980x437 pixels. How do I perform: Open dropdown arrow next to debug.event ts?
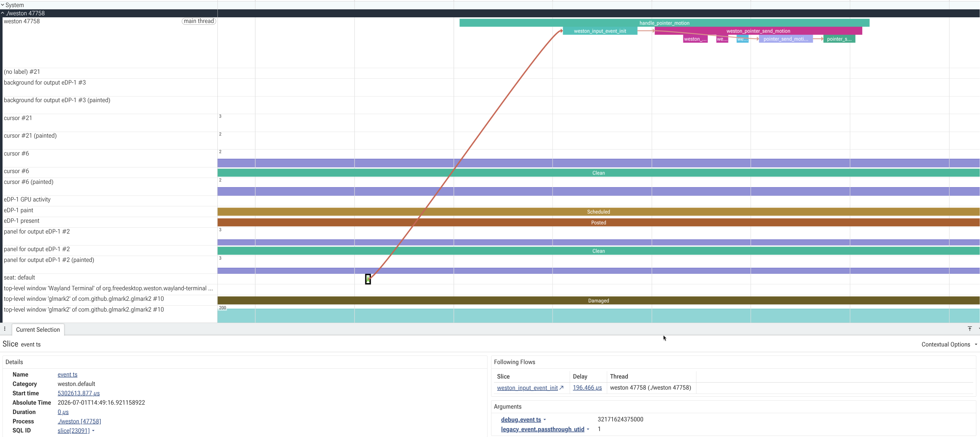pyautogui.click(x=545, y=419)
